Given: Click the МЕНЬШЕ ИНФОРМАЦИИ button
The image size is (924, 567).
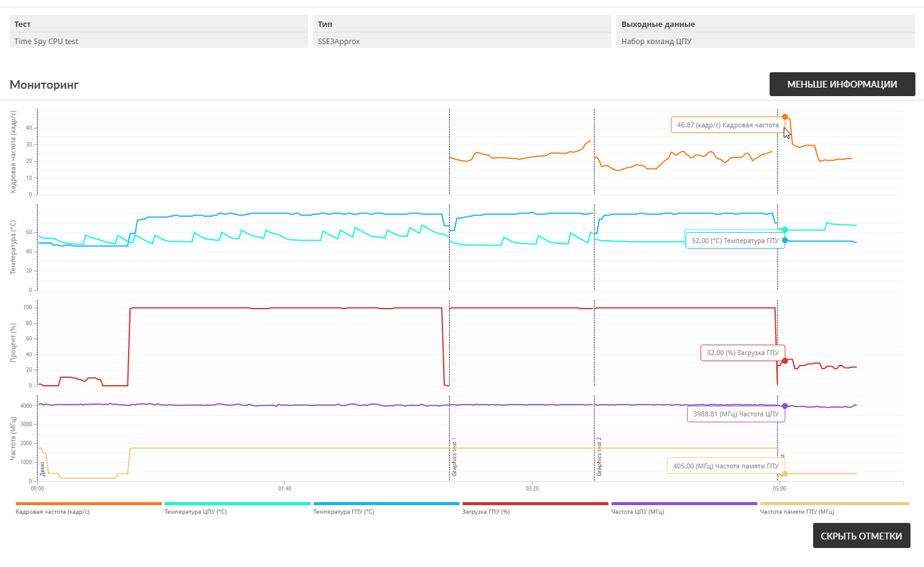Looking at the screenshot, I should click(x=842, y=84).
